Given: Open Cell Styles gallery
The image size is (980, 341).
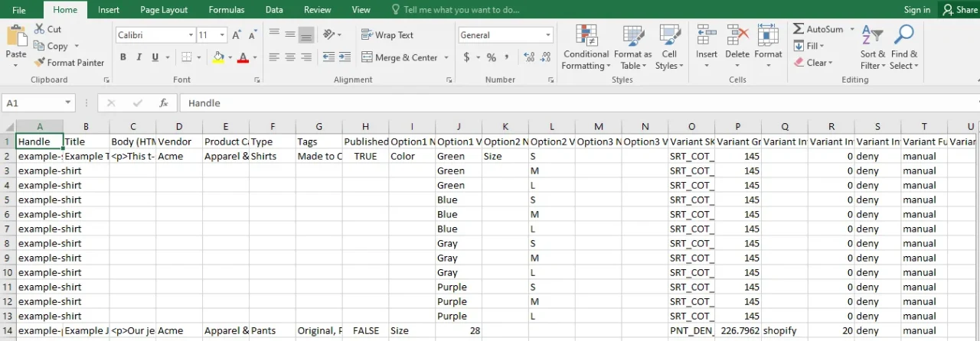Looking at the screenshot, I should pos(670,47).
